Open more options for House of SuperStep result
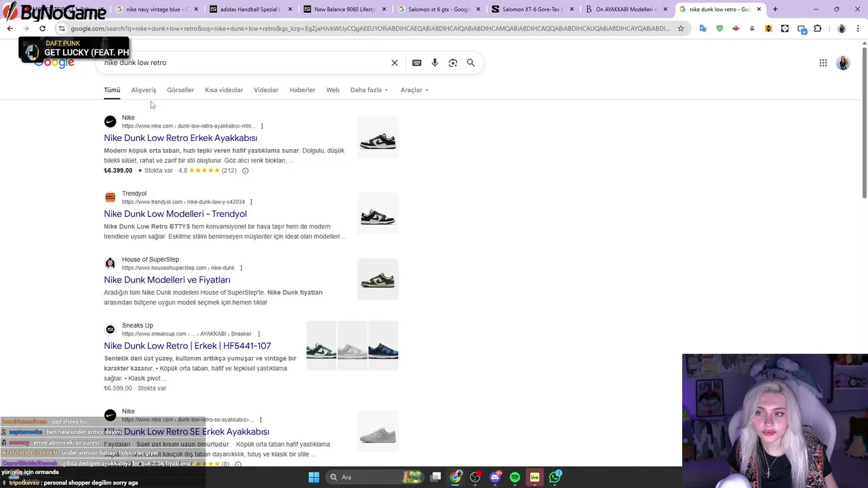Viewport: 868px width, 488px height. pyautogui.click(x=241, y=268)
